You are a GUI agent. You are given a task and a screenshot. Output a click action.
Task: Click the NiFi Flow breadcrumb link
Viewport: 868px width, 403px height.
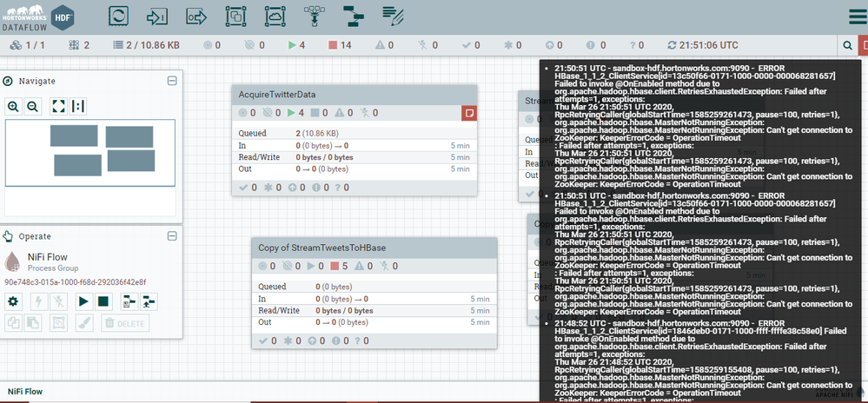pos(25,392)
